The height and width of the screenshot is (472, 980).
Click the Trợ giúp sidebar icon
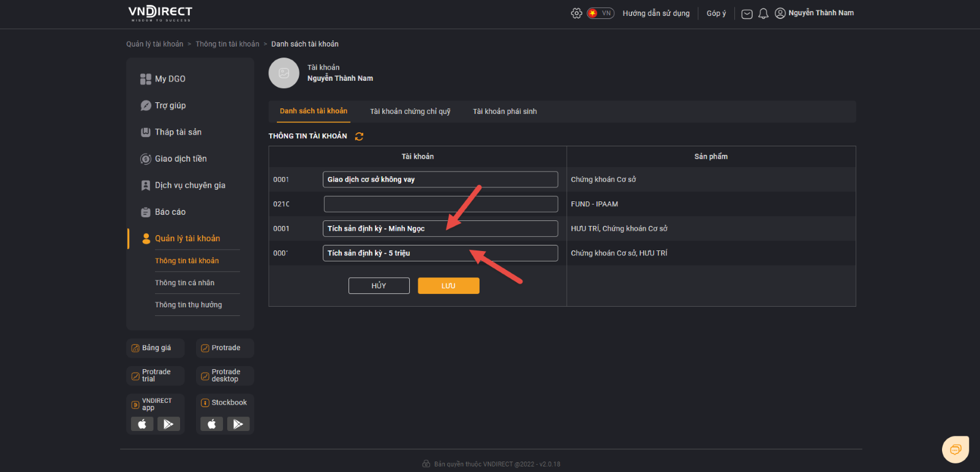coord(146,105)
